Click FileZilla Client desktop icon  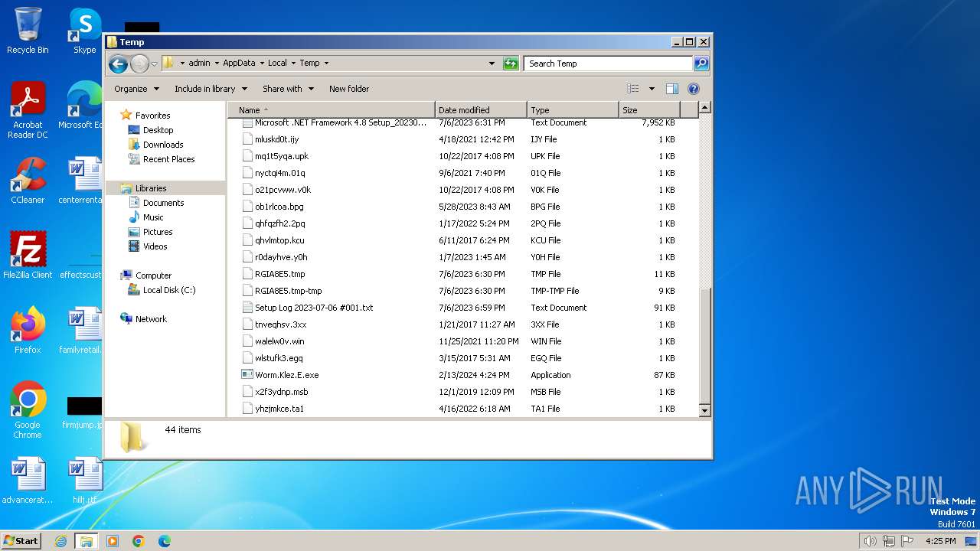point(28,256)
